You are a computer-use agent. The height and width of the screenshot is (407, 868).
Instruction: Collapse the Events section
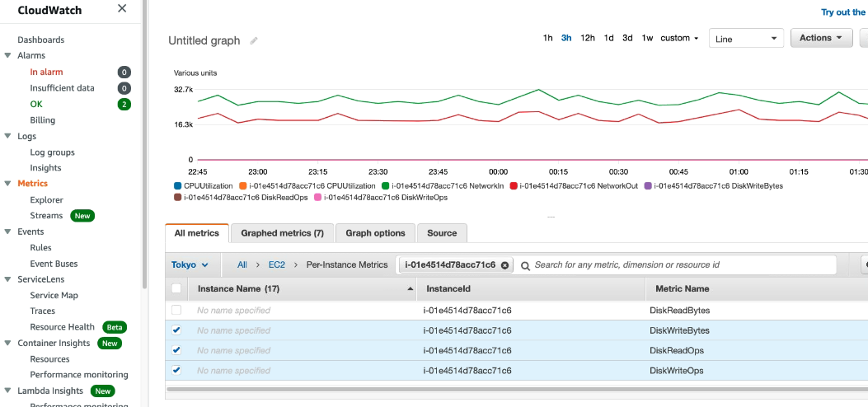(7, 232)
